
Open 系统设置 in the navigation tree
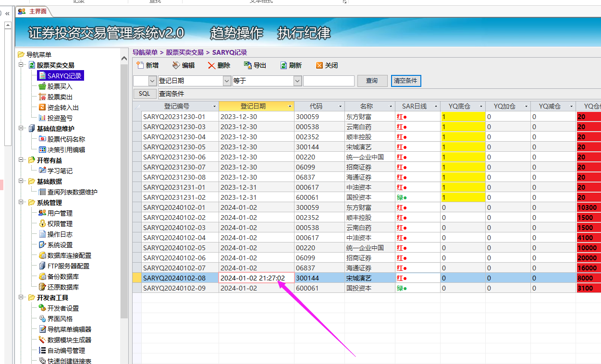coord(60,245)
